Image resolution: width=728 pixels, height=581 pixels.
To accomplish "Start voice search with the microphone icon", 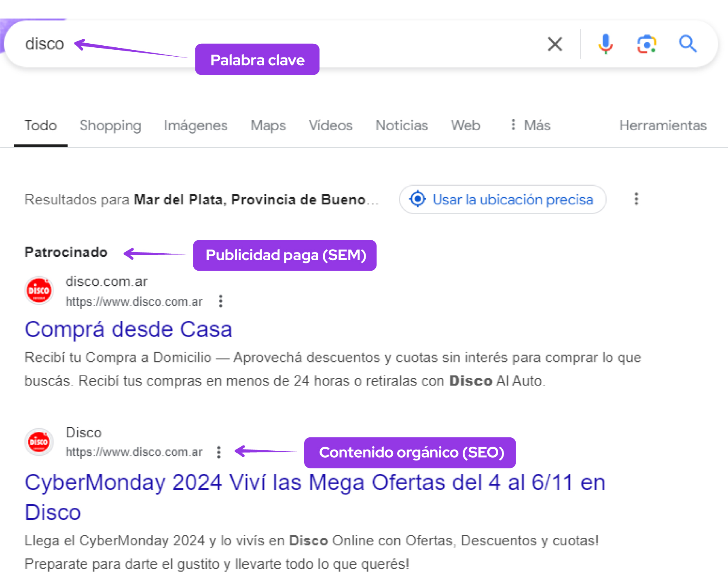I will pyautogui.click(x=605, y=44).
